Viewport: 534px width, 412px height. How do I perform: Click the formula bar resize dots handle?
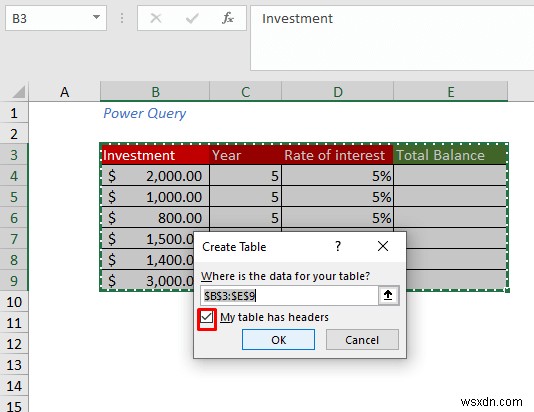(122, 18)
